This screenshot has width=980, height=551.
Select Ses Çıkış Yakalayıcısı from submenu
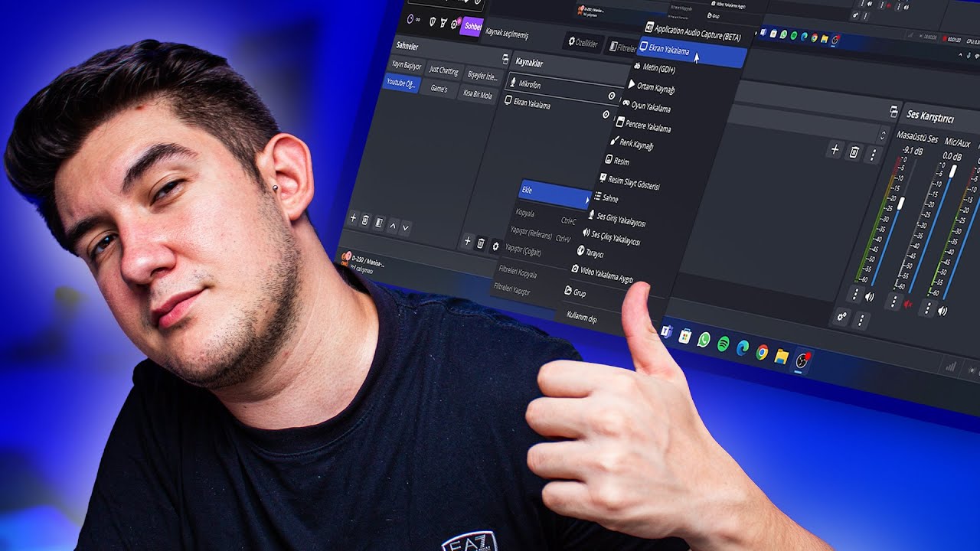click(611, 237)
